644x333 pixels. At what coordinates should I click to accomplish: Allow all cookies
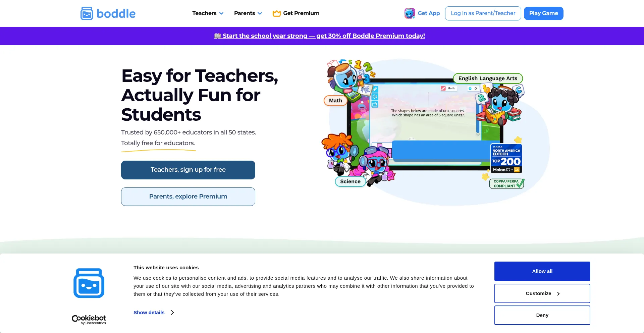[542, 271]
